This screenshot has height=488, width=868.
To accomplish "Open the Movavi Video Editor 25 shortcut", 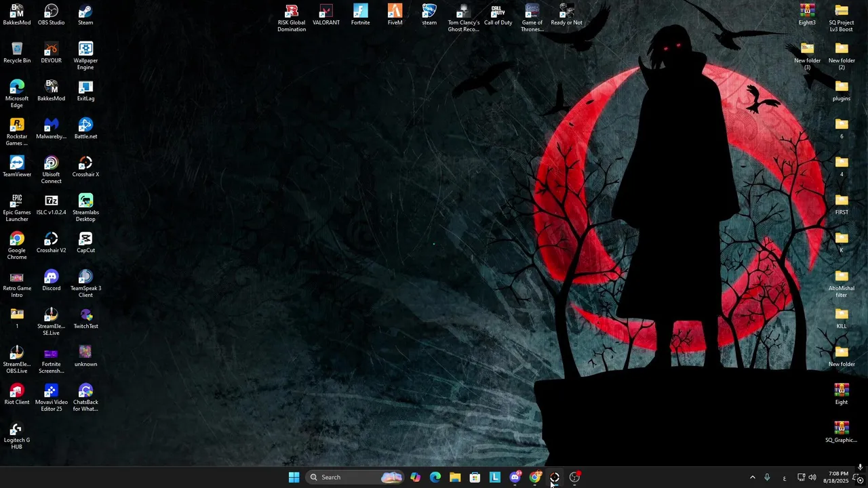I will pyautogui.click(x=51, y=398).
